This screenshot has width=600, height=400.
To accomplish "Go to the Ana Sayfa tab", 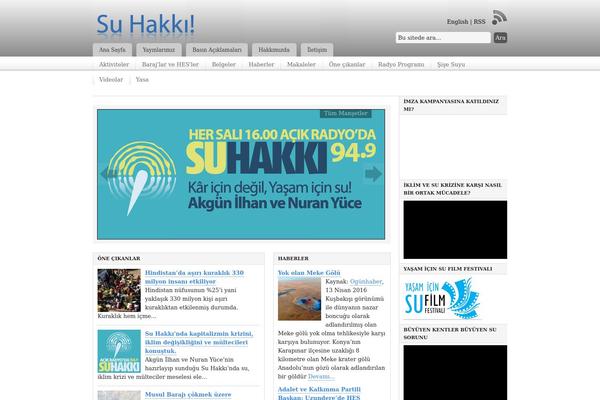I will pos(112,50).
